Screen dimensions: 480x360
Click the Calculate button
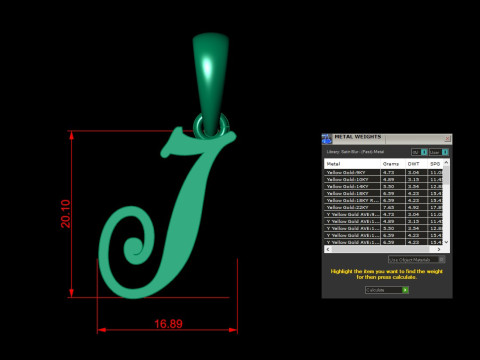pos(387,290)
